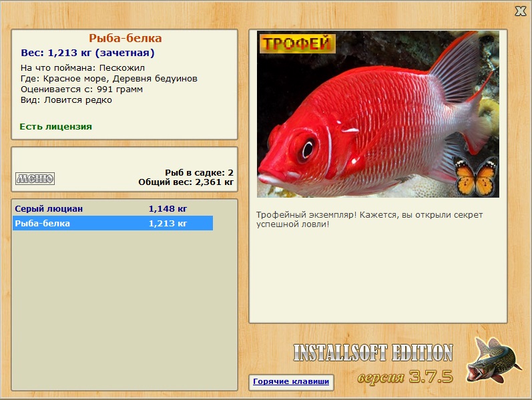The image size is (532, 400).
Task: Click the 1,148 кг weight of Серый люциан
Action: point(168,208)
